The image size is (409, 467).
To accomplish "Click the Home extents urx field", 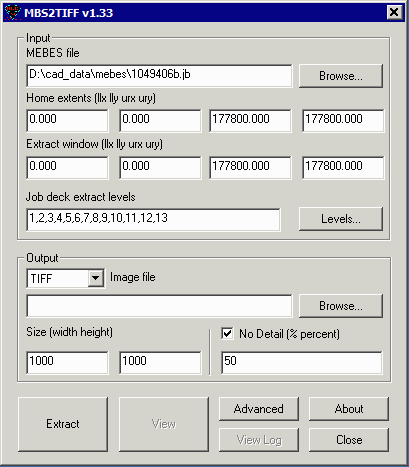I will [250, 121].
